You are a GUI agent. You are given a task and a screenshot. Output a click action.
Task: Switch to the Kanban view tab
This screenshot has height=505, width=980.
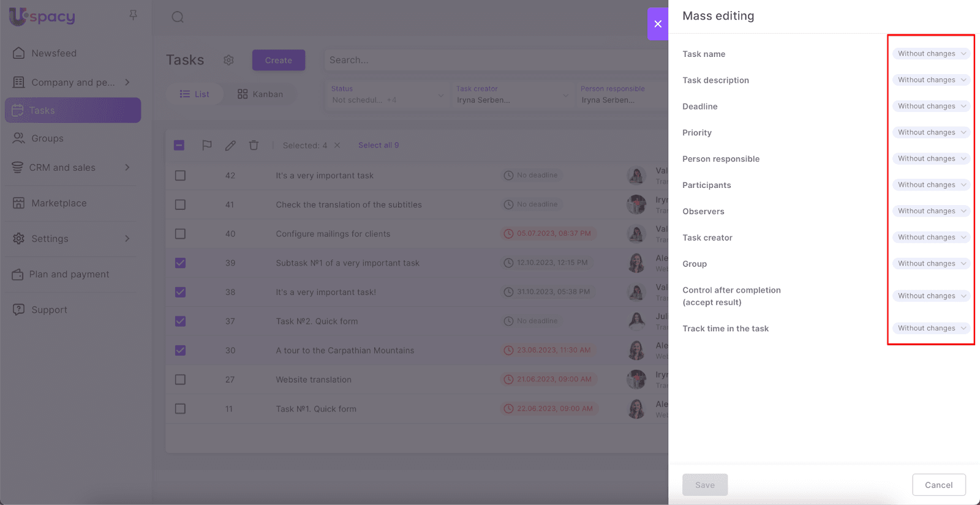point(260,94)
